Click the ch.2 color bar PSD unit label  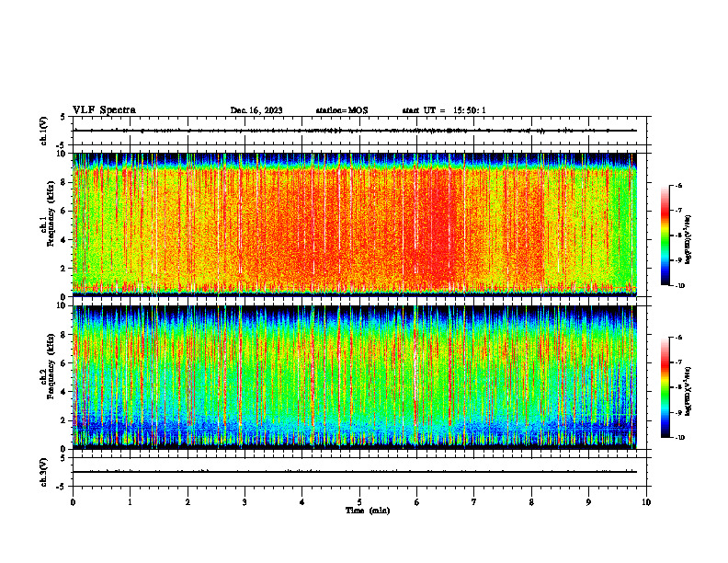(688, 391)
